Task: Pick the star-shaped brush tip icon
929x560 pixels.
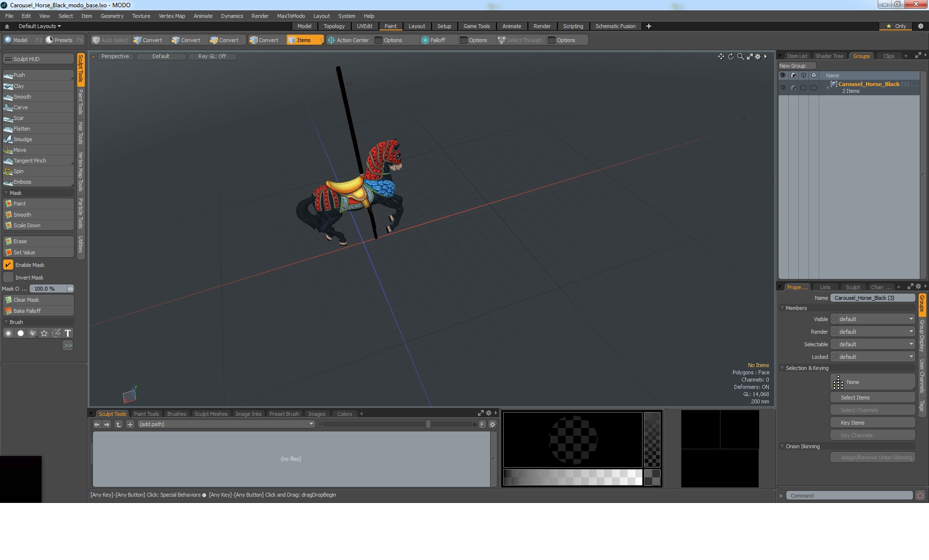Action: tap(44, 333)
